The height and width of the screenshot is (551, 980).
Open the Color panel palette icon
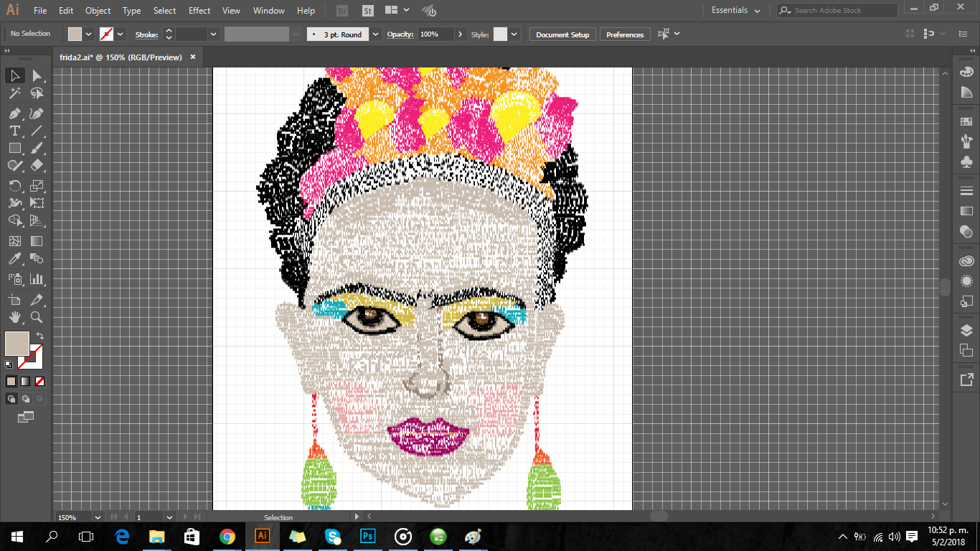tap(966, 72)
